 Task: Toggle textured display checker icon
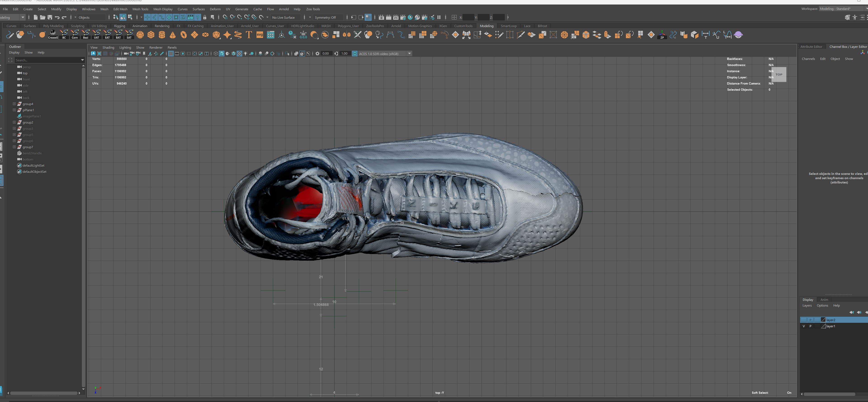(x=240, y=54)
